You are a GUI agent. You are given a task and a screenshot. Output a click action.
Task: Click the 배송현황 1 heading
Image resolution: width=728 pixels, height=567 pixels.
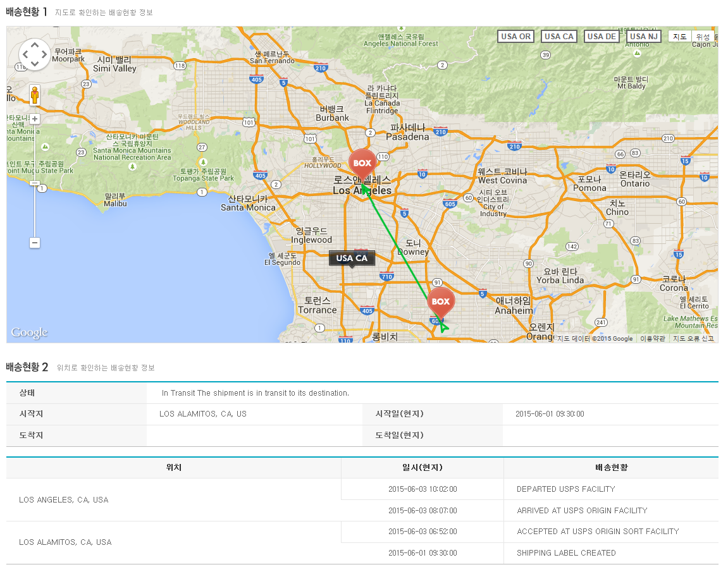point(27,12)
